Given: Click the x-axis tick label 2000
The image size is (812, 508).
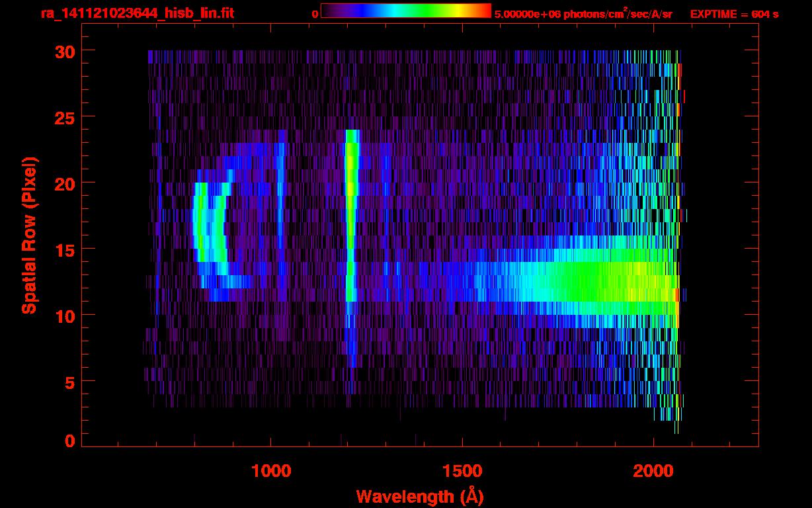Looking at the screenshot, I should point(653,470).
